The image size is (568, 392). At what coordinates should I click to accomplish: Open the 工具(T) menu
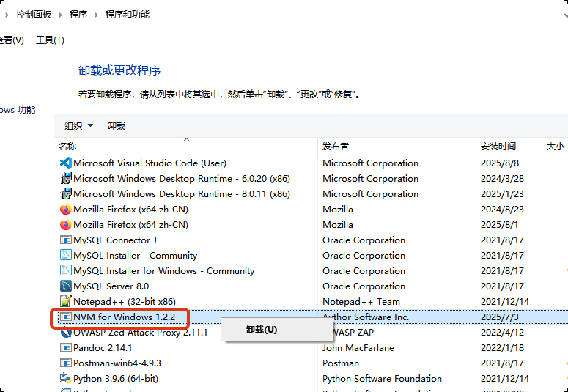50,40
